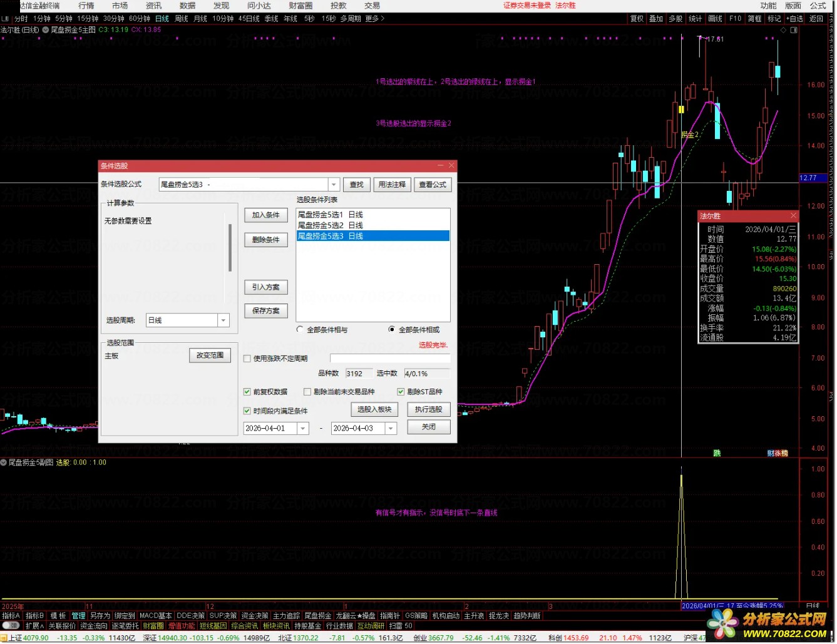Enable 使用涨跌不定周期 checkbox
837x644 pixels.
coord(247,359)
